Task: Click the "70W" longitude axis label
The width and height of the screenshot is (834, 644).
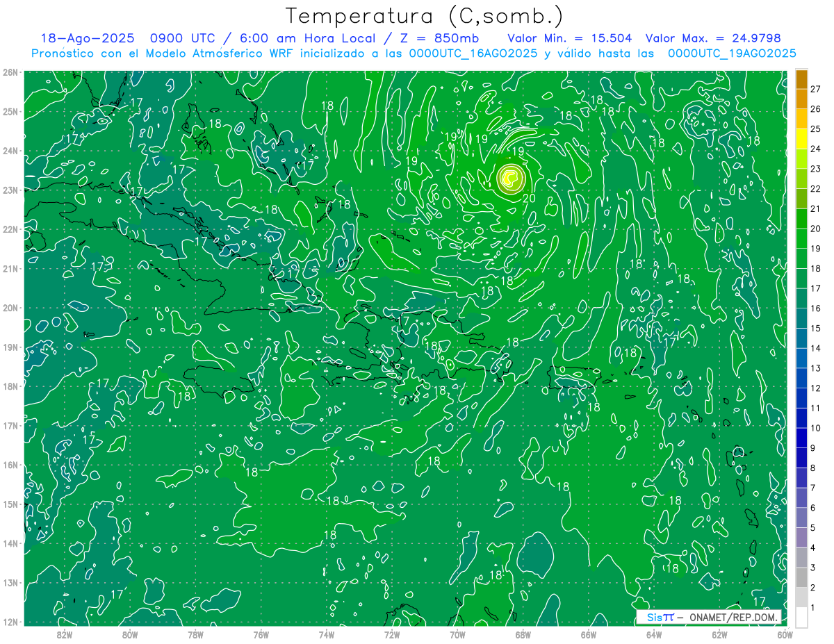Action: tap(457, 634)
